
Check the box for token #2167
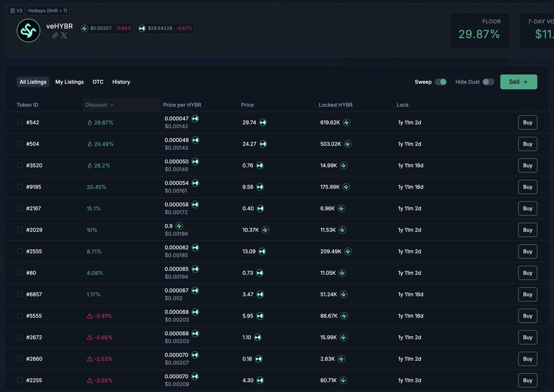click(x=20, y=208)
